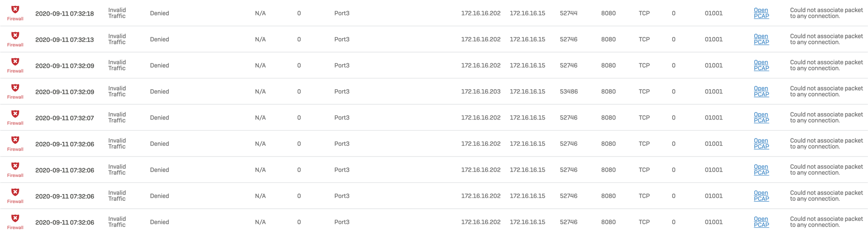Click source port 52744 in first row
Image resolution: width=868 pixels, height=234 pixels.
[x=569, y=13]
